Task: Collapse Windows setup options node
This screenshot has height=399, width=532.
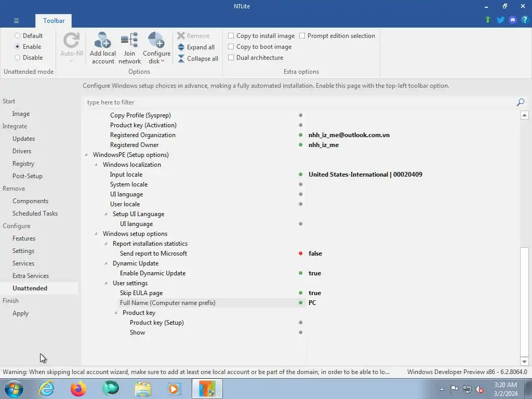Action: [x=96, y=234]
